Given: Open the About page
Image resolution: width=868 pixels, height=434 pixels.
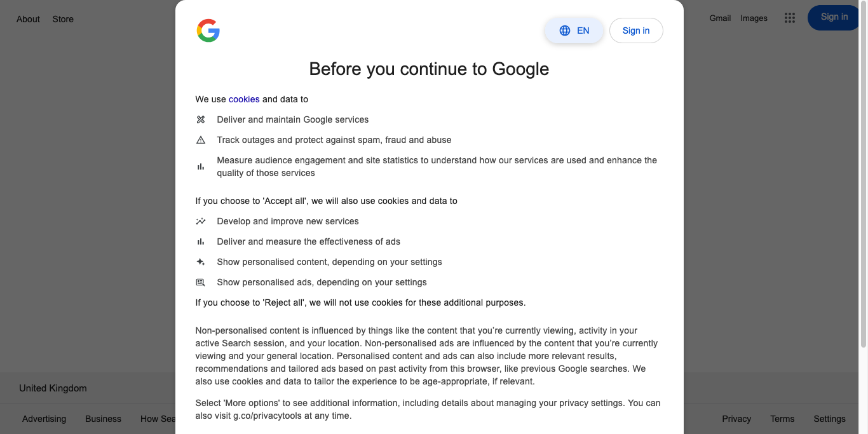Looking at the screenshot, I should 28,19.
